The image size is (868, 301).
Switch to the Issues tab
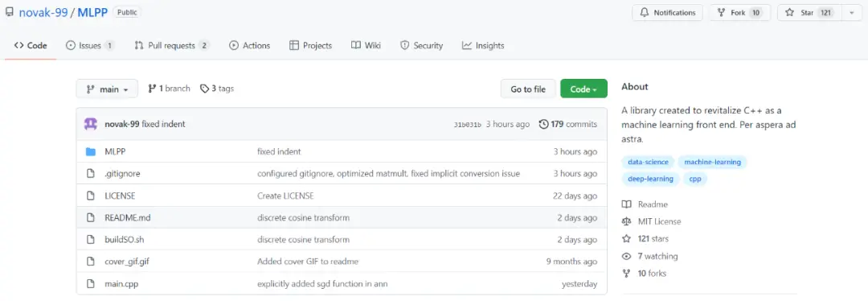pyautogui.click(x=90, y=45)
